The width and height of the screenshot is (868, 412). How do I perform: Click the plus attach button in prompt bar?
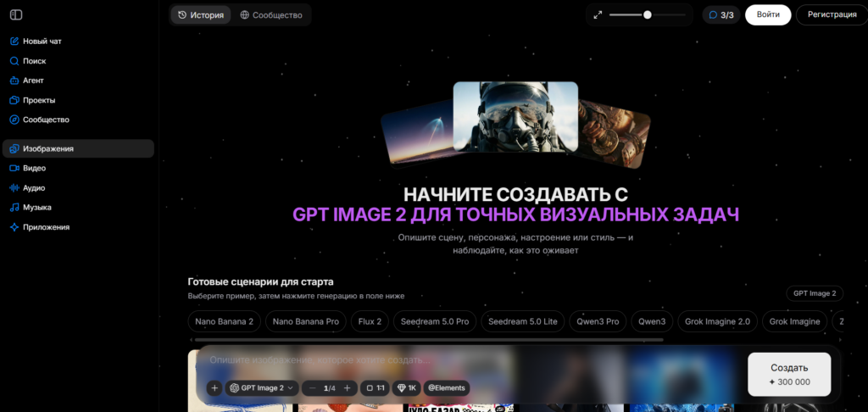pyautogui.click(x=214, y=388)
